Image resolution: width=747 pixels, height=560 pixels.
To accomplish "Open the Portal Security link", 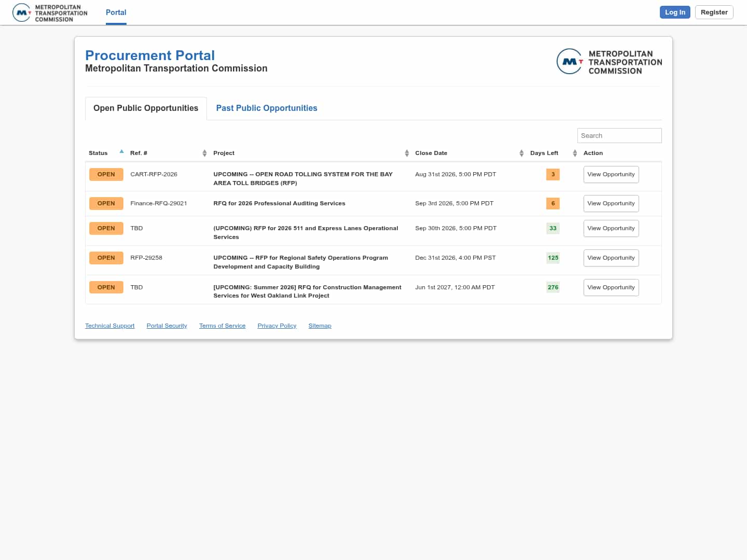I will coord(167,326).
